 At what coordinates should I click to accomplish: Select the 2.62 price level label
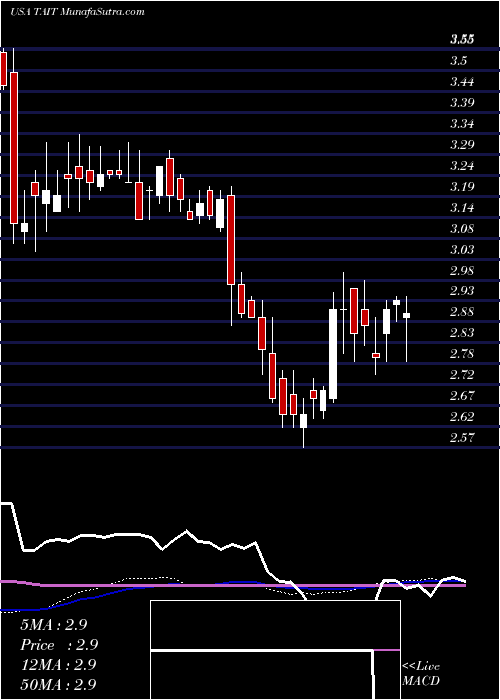coord(462,417)
